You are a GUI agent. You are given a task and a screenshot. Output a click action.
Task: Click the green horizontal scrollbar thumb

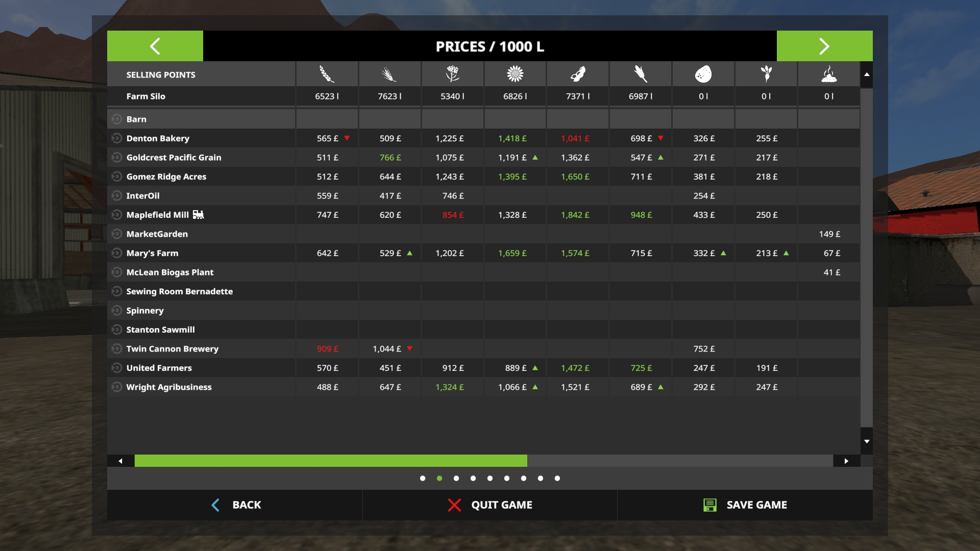pyautogui.click(x=331, y=461)
